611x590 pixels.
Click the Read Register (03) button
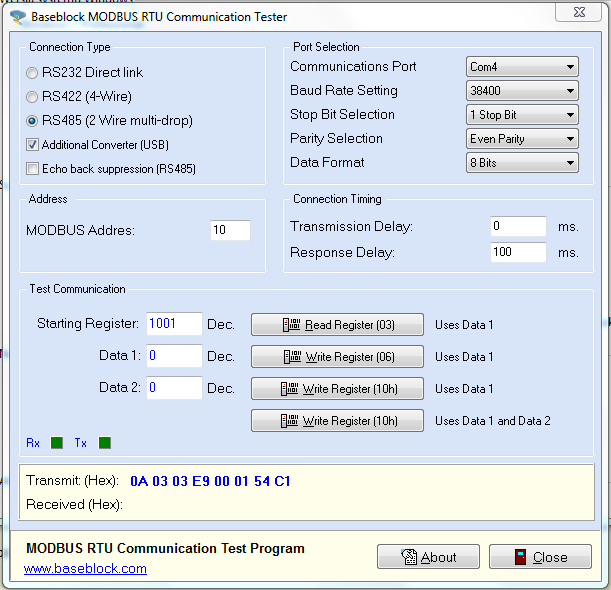(x=337, y=325)
